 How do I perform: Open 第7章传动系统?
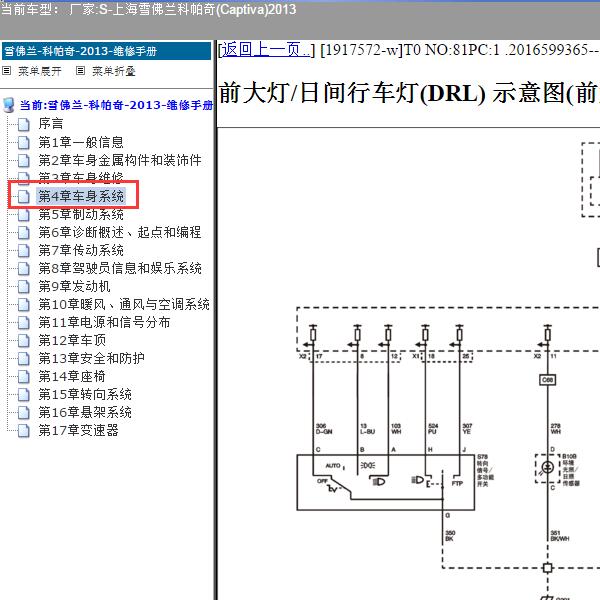[x=81, y=250]
